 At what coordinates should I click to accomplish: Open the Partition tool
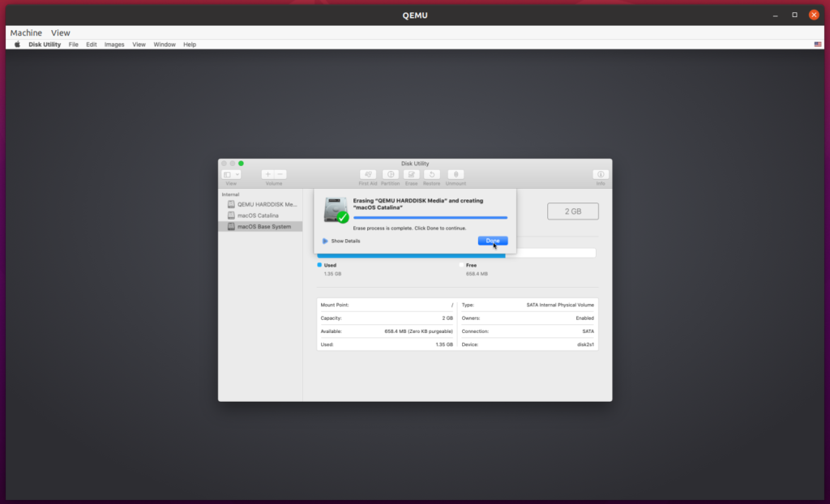(391, 175)
